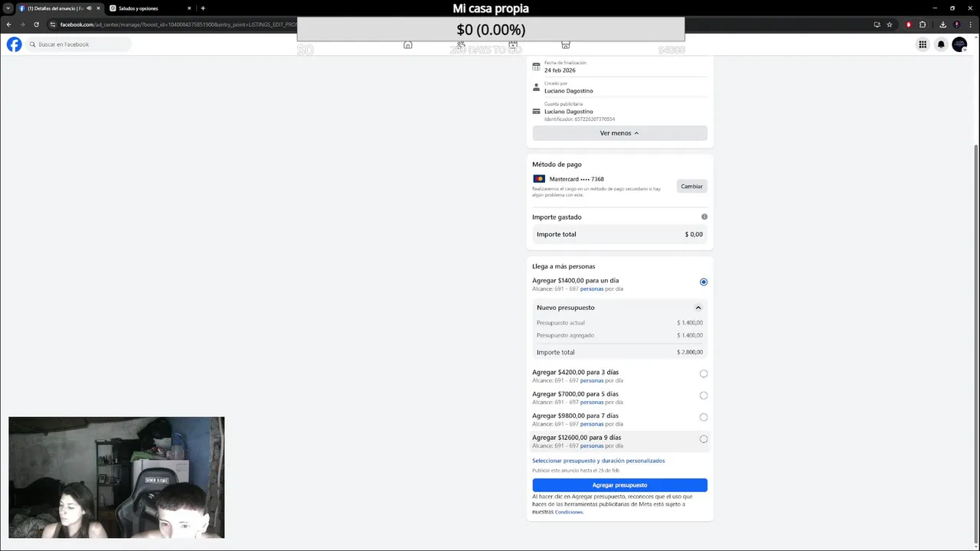Click Luciano Dagostino under Creado por
Viewport: 980px width, 551px height.
tap(569, 91)
